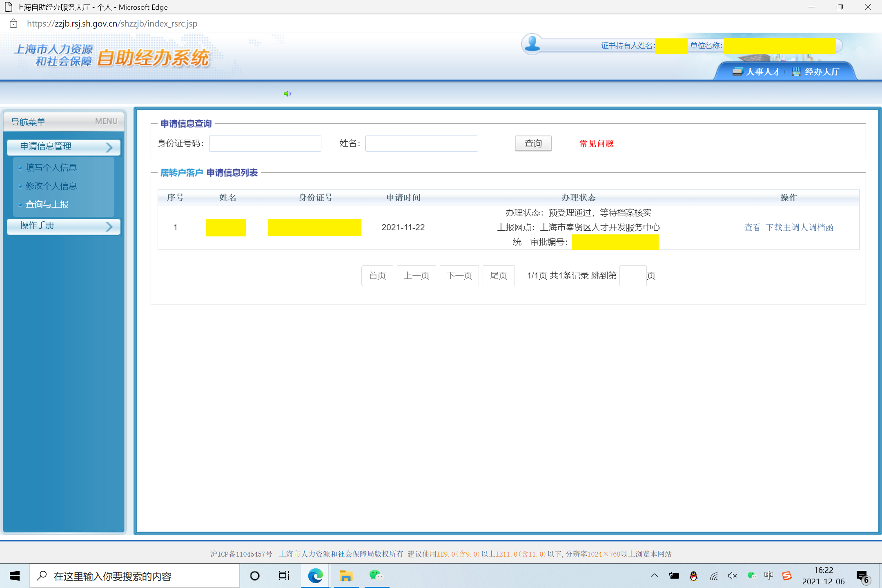Click the 身份证号码 input field

265,144
